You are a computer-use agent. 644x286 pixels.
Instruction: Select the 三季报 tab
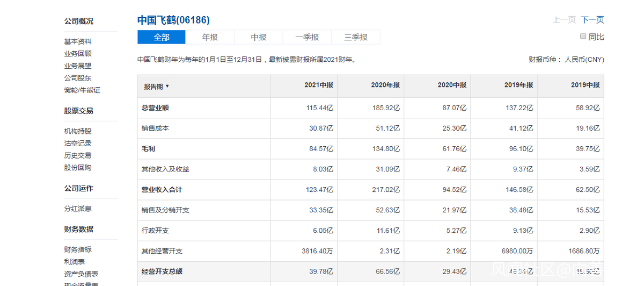pos(356,37)
